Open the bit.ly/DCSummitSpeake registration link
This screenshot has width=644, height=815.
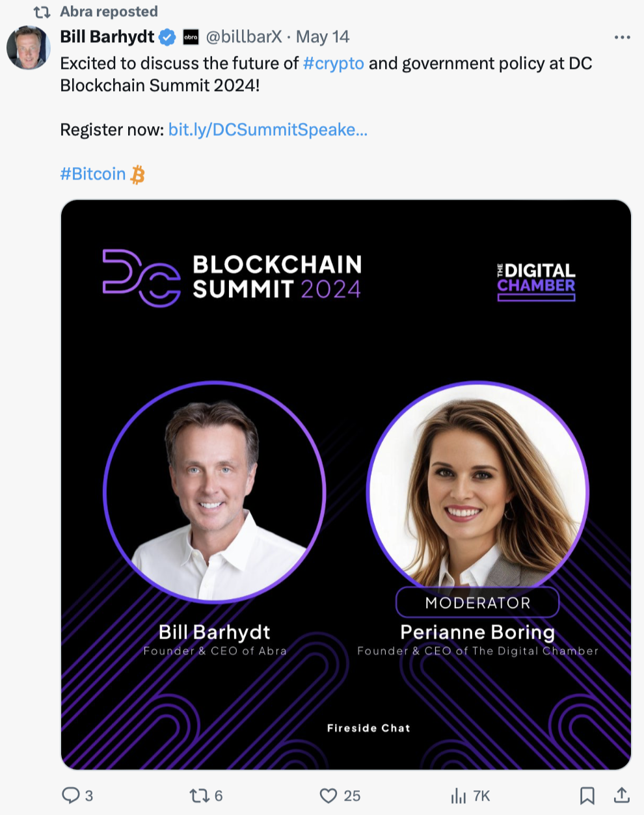coord(268,130)
